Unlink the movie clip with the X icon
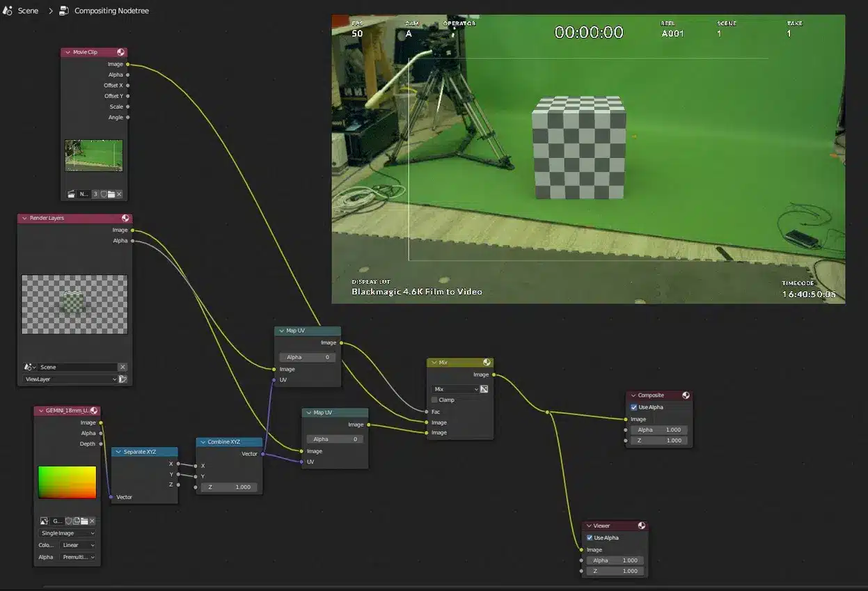The image size is (868, 591). pos(119,194)
